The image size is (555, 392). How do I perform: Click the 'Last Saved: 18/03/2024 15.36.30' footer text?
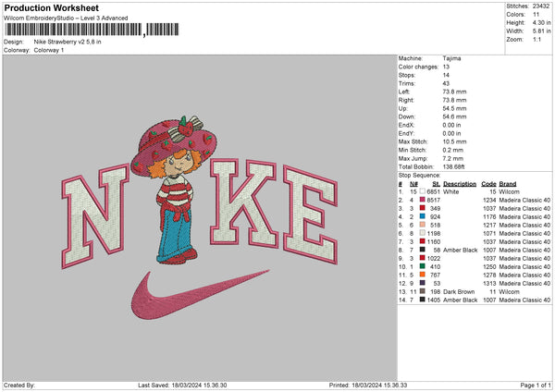182,386
